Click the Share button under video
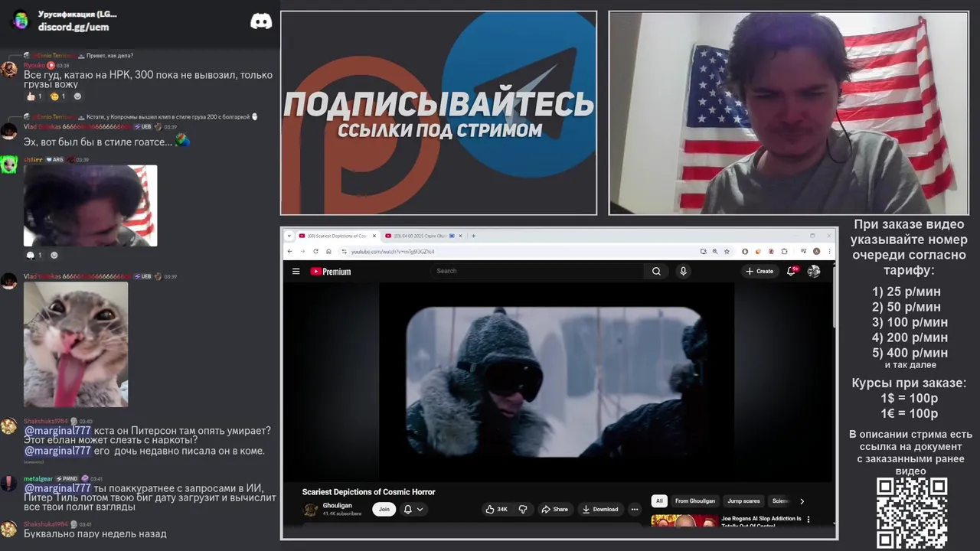This screenshot has width=980, height=551. click(554, 509)
